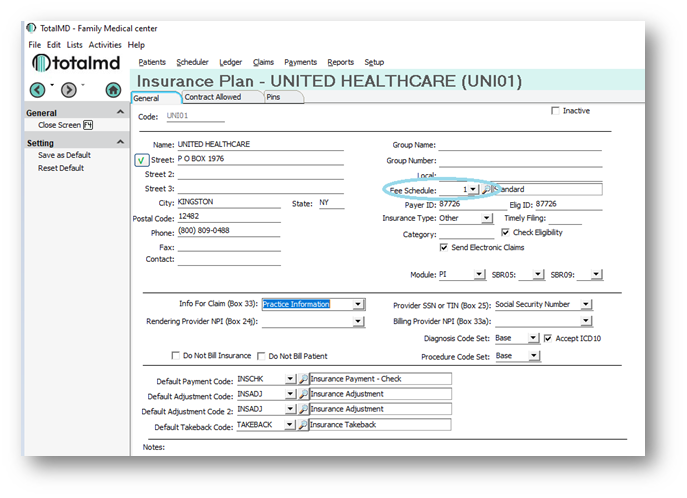Click the back arrow navigation icon
This screenshot has width=687, height=498.
click(38, 90)
